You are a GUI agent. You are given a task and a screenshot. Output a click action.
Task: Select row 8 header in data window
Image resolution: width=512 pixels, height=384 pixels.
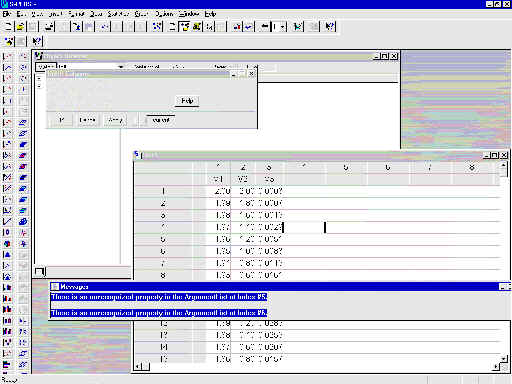[x=163, y=275]
